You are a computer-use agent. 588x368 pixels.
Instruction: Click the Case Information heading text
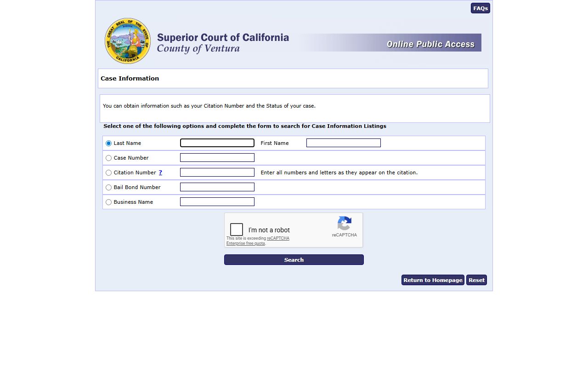tap(130, 79)
